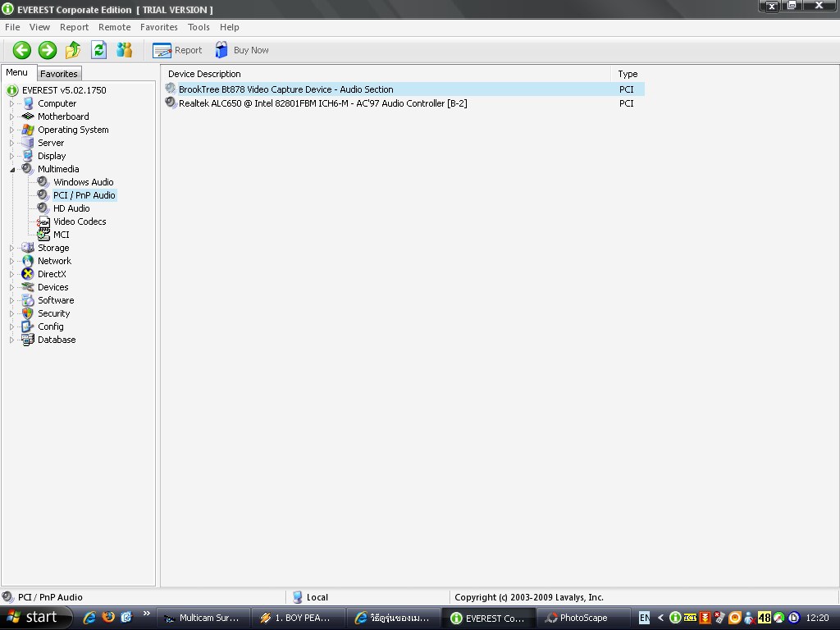Click the Config icon in the tree
840x630 pixels.
pos(28,326)
